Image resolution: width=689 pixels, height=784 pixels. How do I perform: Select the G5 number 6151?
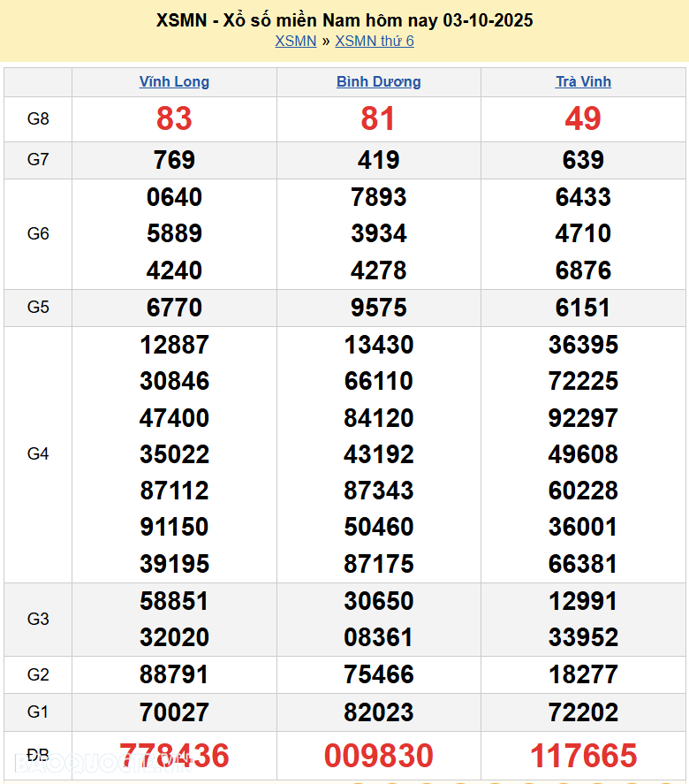[x=583, y=308]
